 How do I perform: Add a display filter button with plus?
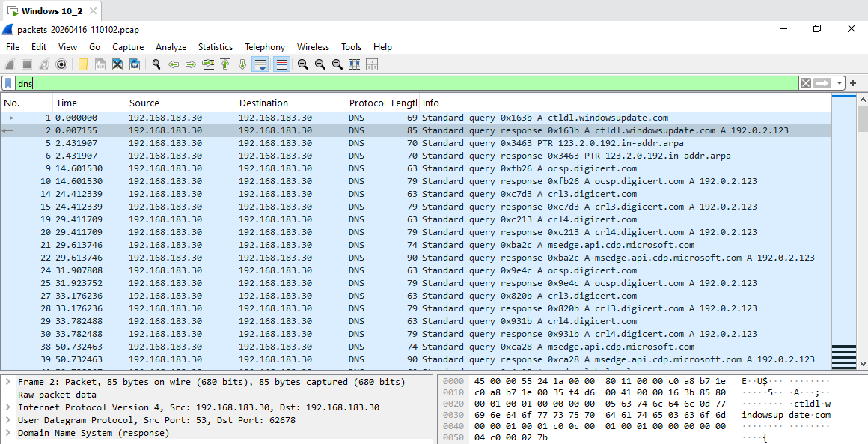[x=853, y=83]
